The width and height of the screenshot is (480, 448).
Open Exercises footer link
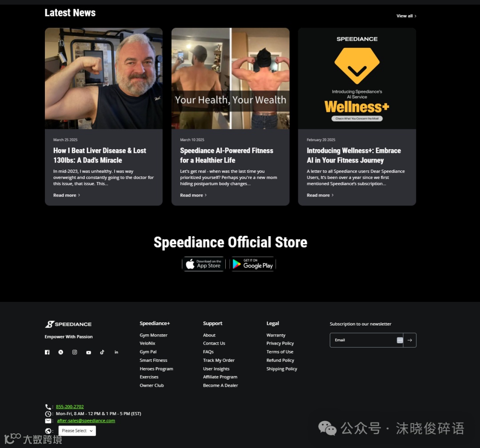tap(149, 377)
